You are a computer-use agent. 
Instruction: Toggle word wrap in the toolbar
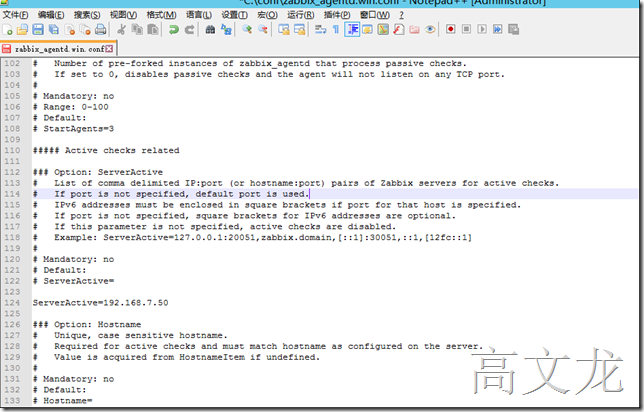coord(320,30)
